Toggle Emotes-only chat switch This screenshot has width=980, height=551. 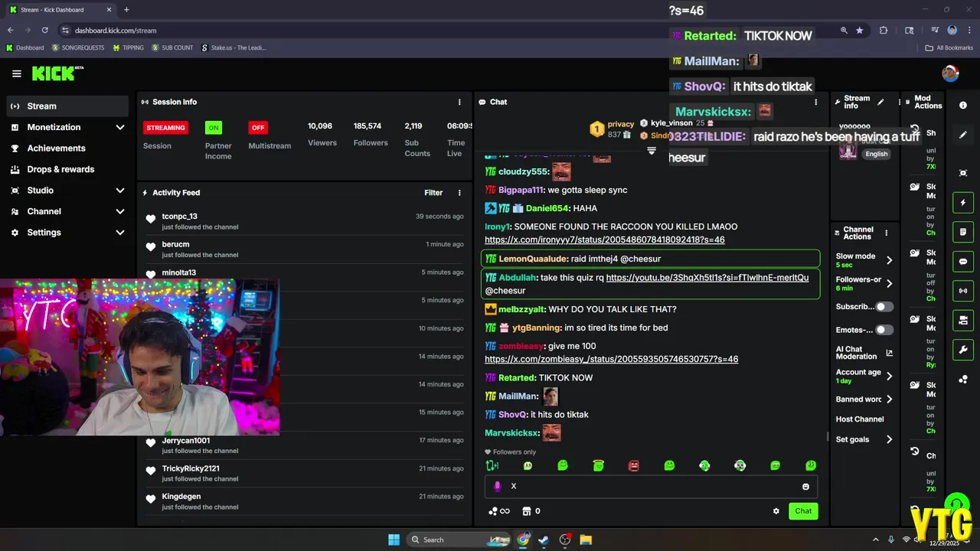click(884, 330)
